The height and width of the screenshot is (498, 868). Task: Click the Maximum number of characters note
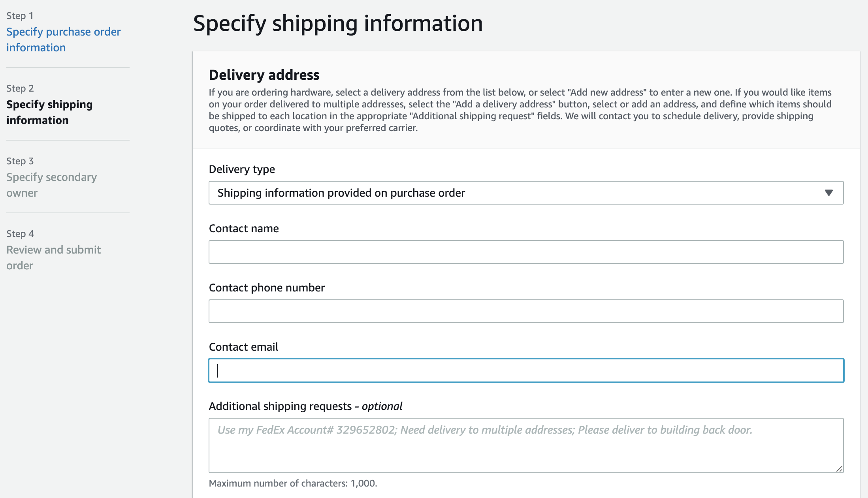click(293, 483)
